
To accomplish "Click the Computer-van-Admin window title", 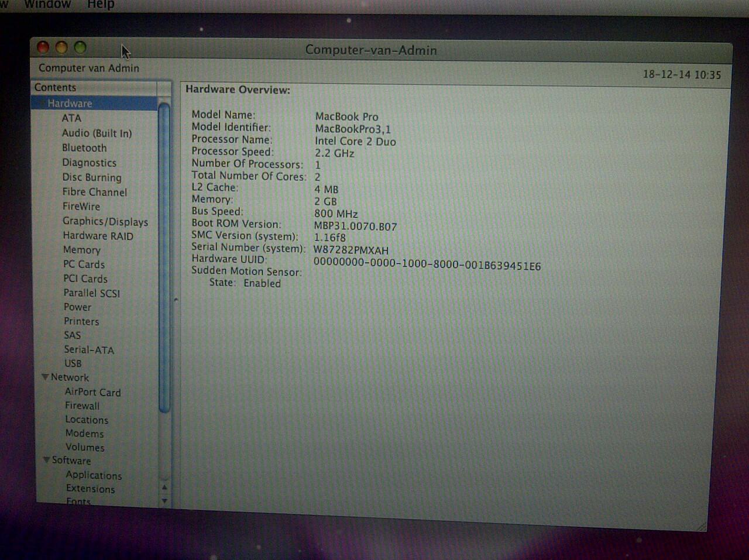I will [371, 50].
